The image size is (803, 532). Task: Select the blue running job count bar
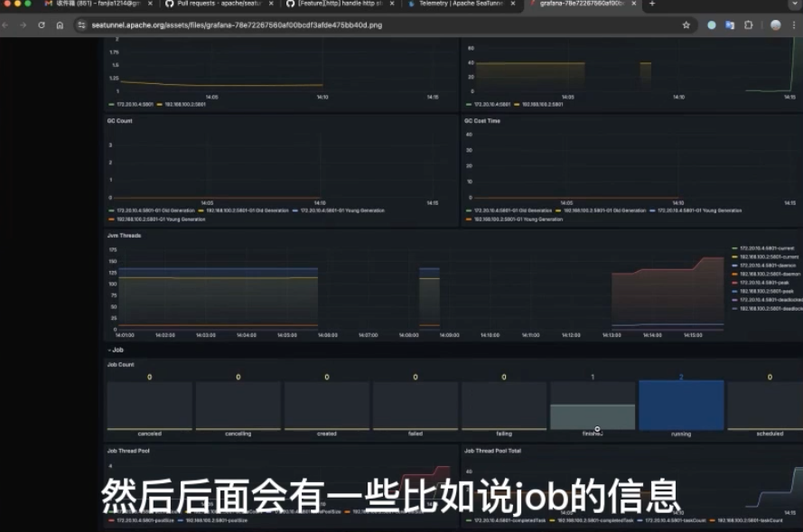tap(681, 405)
